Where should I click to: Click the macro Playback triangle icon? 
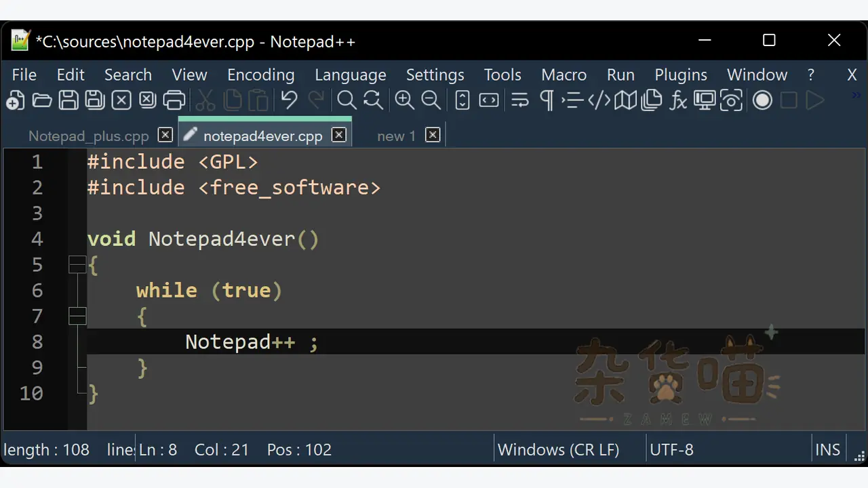815,100
